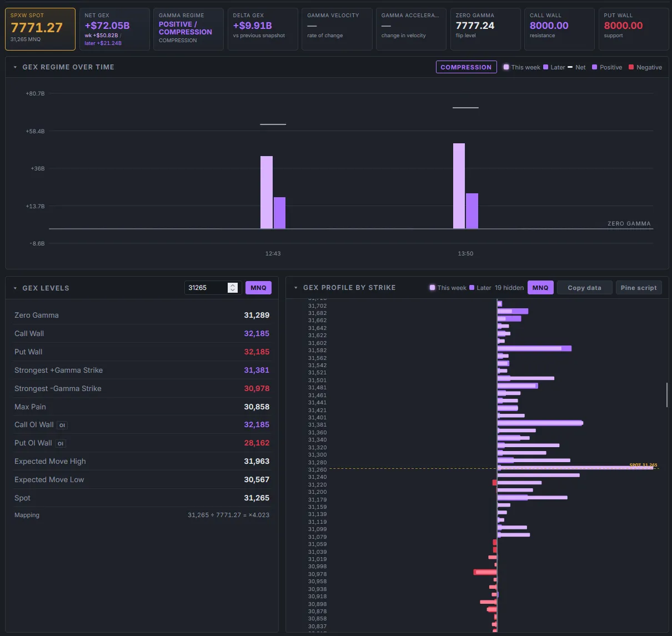Click the Put Wall 32,185 value
The image size is (672, 636).
(x=257, y=352)
